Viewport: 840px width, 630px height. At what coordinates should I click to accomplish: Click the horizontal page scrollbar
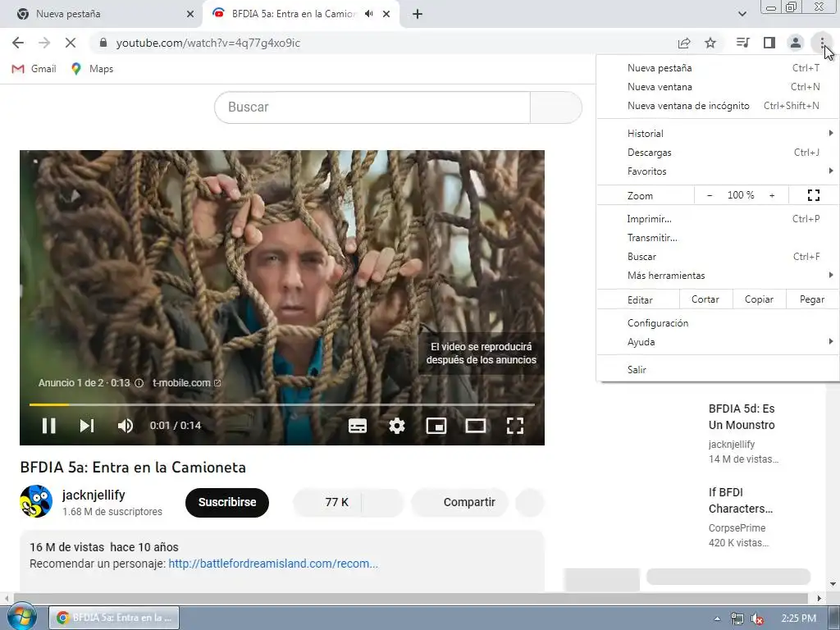point(410,598)
